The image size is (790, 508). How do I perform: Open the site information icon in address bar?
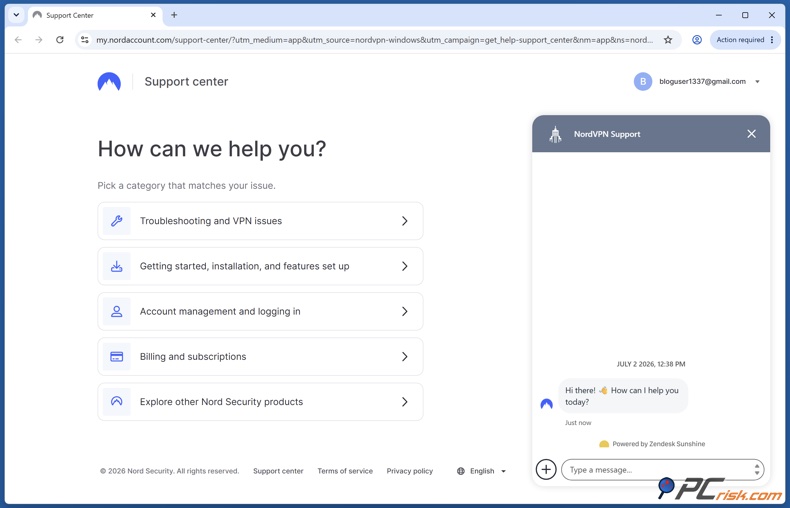click(x=85, y=40)
